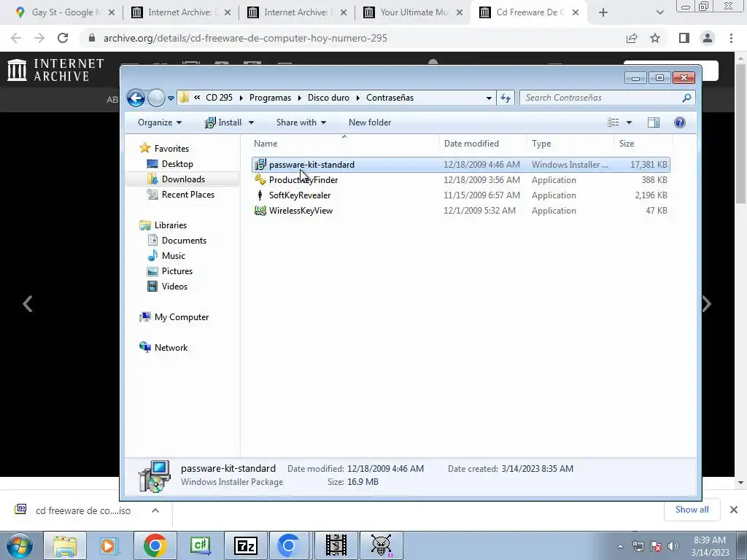Click the search magnifier icon
The image size is (747, 560).
(x=686, y=98)
